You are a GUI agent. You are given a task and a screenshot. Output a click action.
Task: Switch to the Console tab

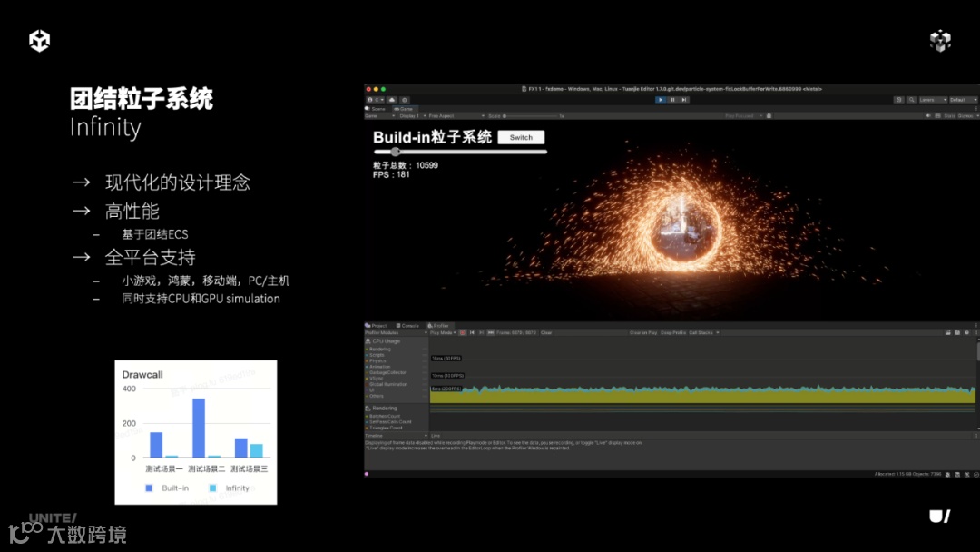pyautogui.click(x=407, y=326)
